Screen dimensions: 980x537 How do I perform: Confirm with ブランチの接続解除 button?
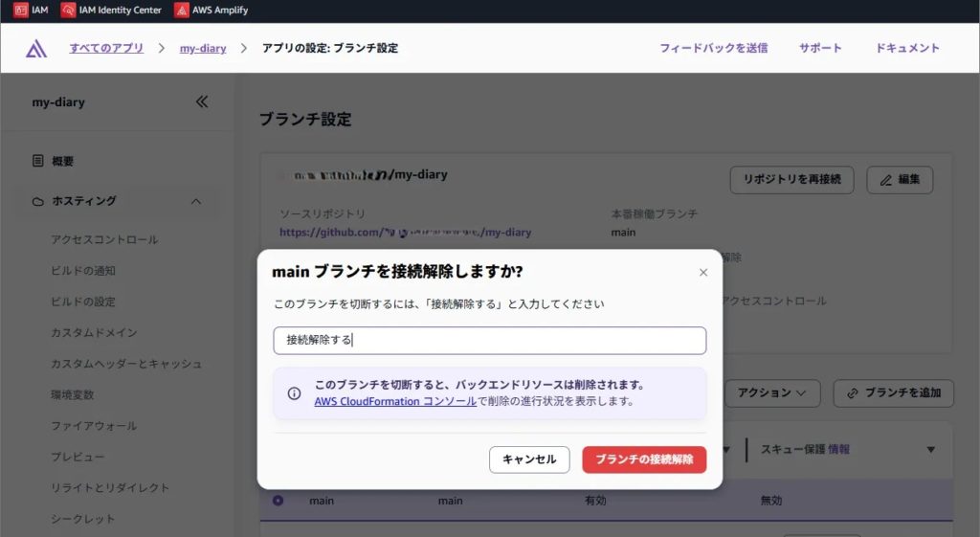[644, 459]
